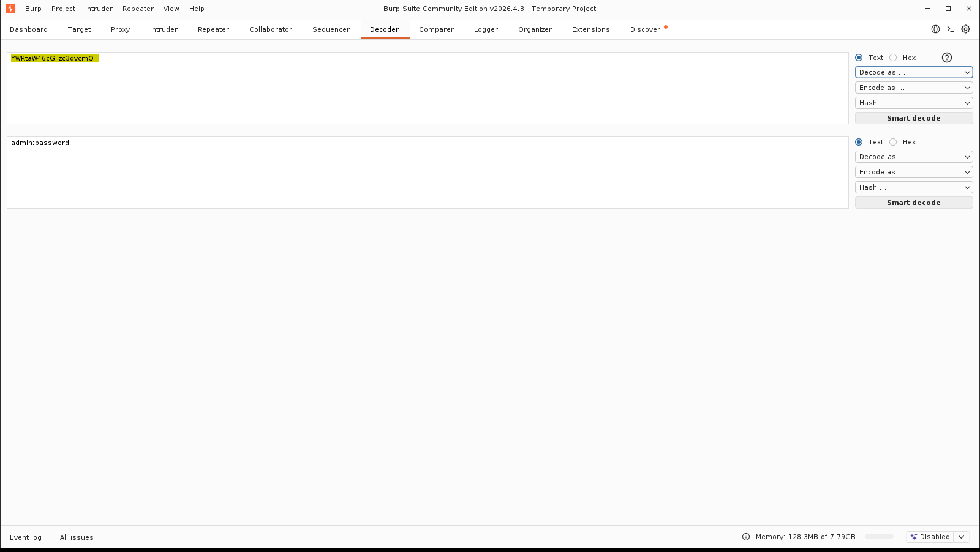Switch to the Discover tab
The width and height of the screenshot is (980, 552).
645,29
